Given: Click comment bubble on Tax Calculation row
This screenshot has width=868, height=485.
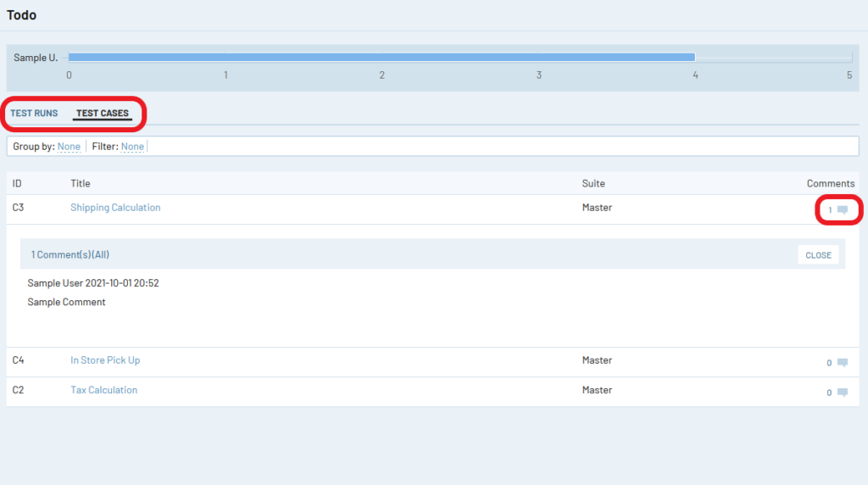Looking at the screenshot, I should click(842, 393).
